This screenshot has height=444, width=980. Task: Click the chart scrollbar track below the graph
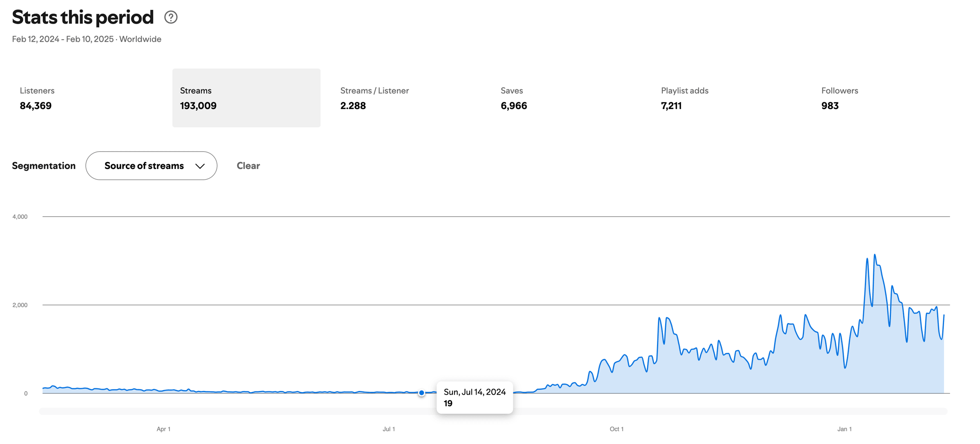pyautogui.click(x=493, y=411)
